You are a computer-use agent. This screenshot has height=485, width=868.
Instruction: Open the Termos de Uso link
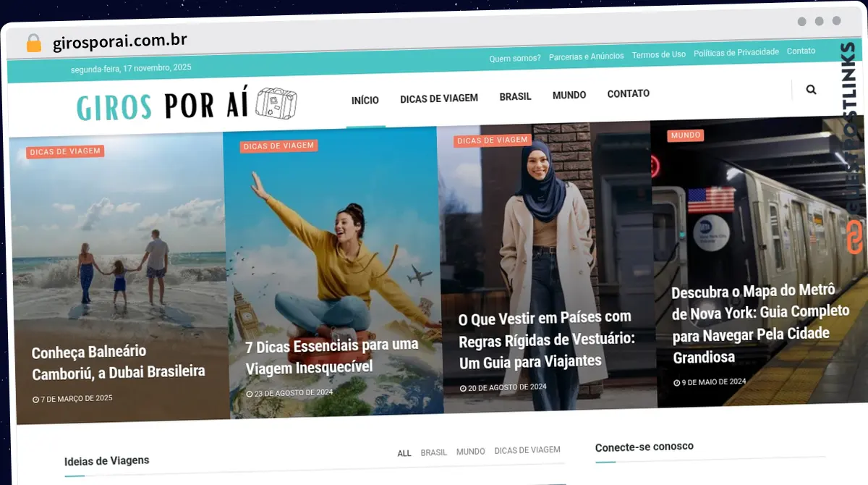[x=659, y=54]
